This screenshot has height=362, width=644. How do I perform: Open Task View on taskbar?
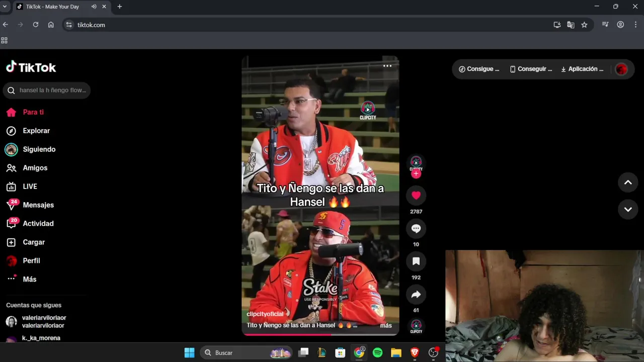click(x=303, y=353)
